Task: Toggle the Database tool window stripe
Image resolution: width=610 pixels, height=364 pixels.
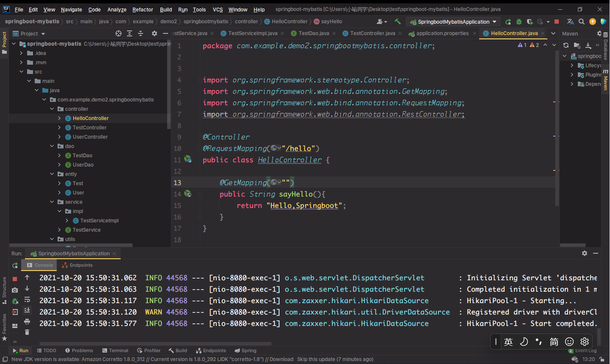Action: tap(606, 47)
